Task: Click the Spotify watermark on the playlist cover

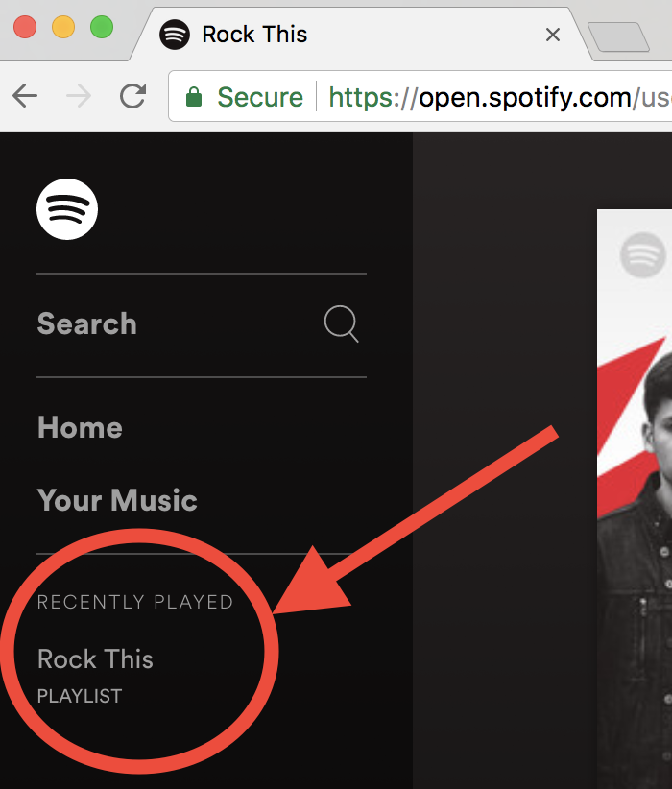Action: pos(643,255)
